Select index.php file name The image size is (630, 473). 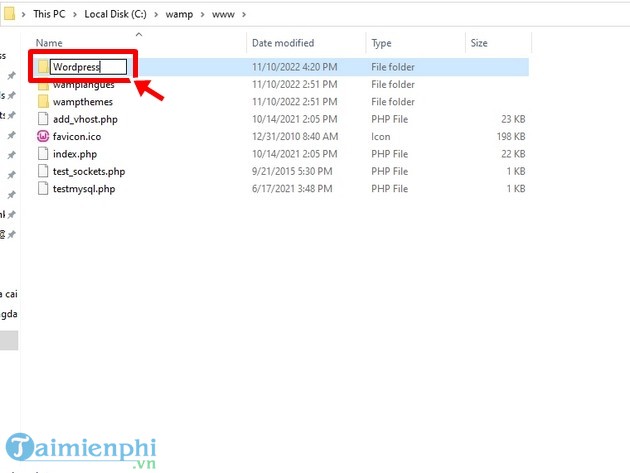point(75,154)
